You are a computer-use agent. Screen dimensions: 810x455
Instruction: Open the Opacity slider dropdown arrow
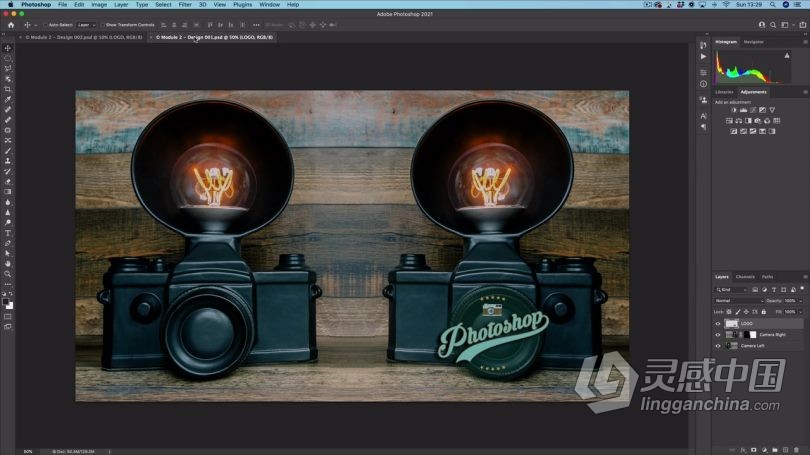coord(801,301)
